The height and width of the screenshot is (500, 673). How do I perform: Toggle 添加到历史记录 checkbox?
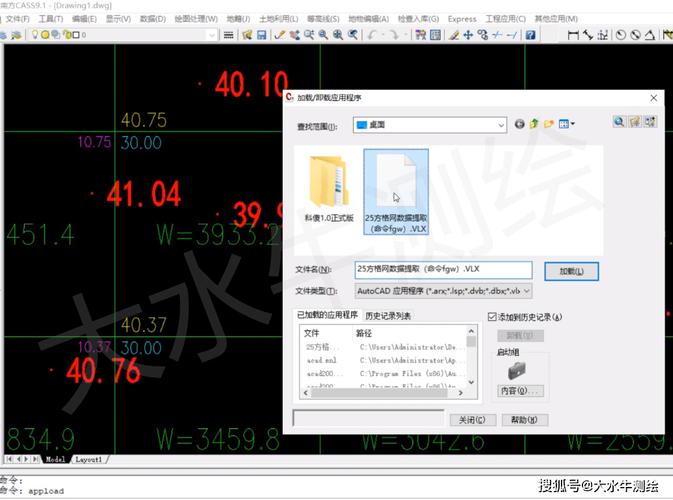(491, 317)
